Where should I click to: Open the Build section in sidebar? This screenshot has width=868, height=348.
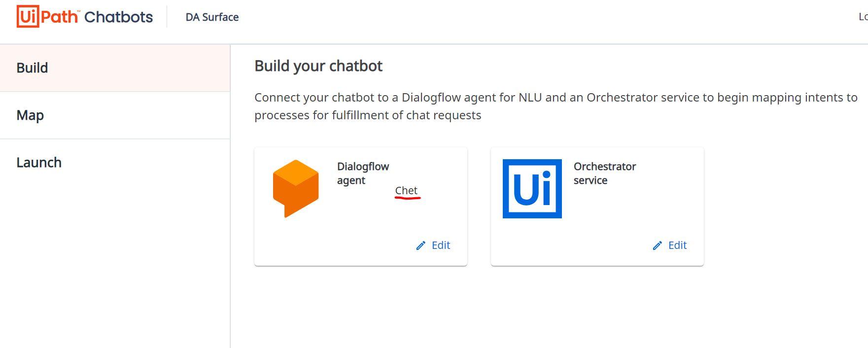click(x=115, y=68)
